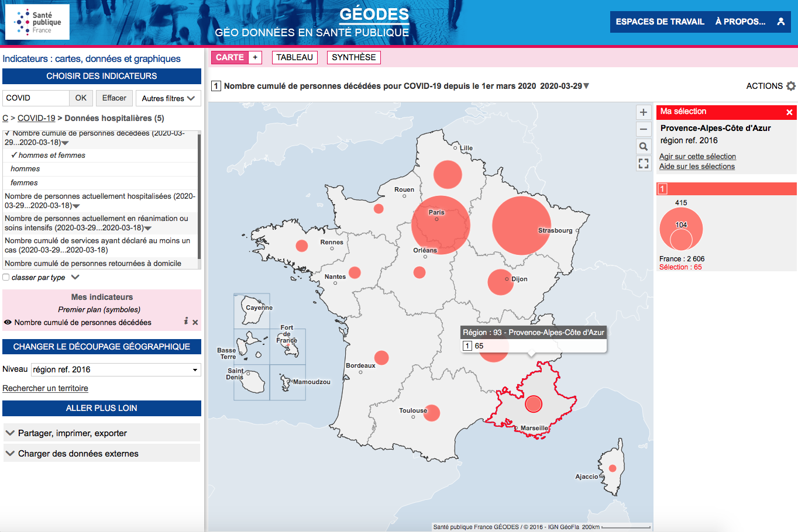Image resolution: width=798 pixels, height=532 pixels.
Task: Open the ACTIONS gear settings
Action: [791, 86]
